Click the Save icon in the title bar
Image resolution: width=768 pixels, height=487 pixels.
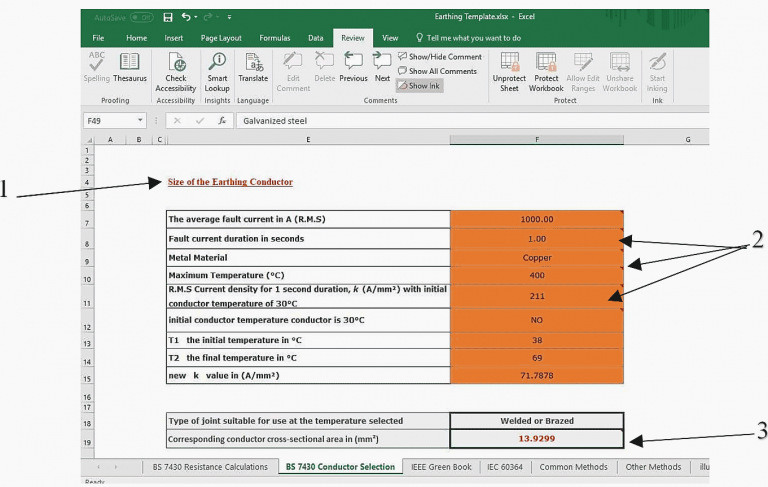point(168,18)
